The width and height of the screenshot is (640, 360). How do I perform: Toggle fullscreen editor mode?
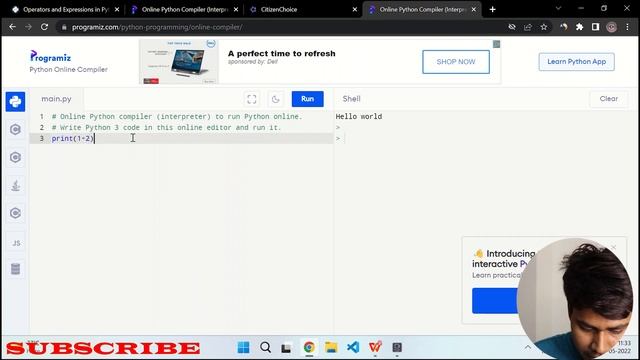(x=252, y=99)
